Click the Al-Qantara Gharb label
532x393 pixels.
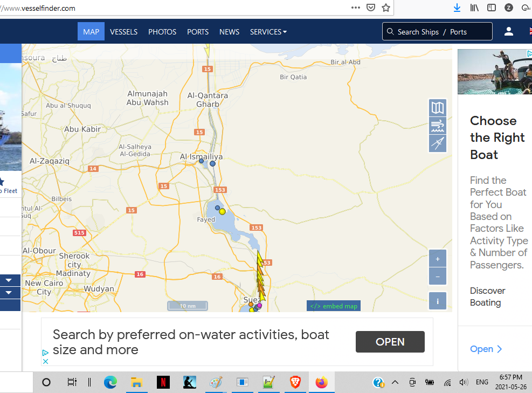coord(208,100)
